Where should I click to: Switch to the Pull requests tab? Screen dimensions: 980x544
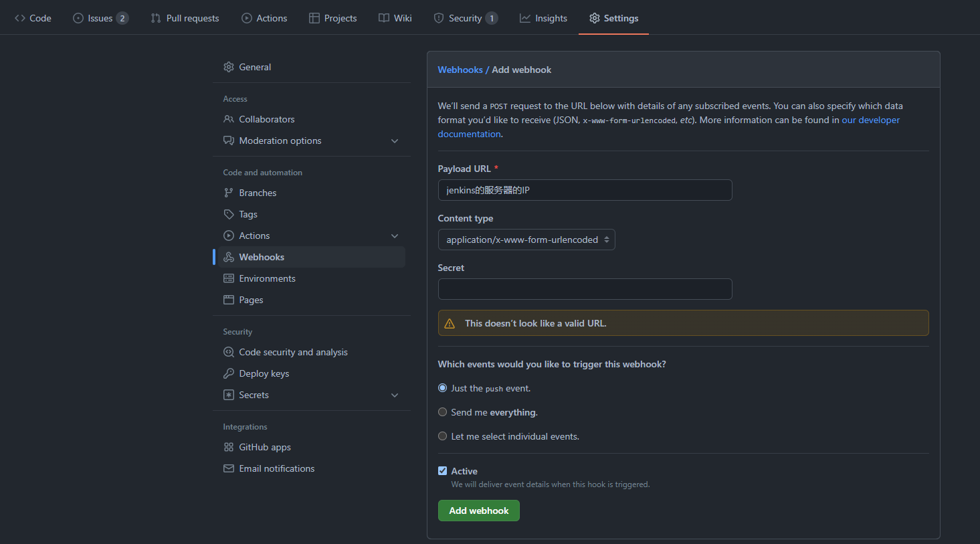(185, 18)
